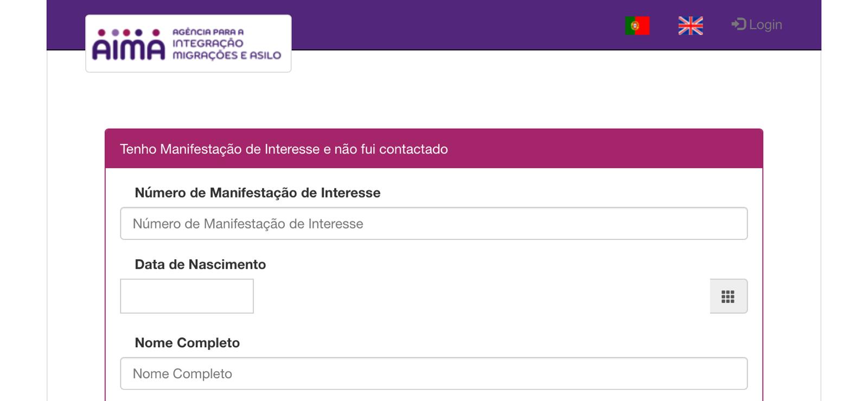
Task: Switch to English with the UK flag
Action: 690,26
